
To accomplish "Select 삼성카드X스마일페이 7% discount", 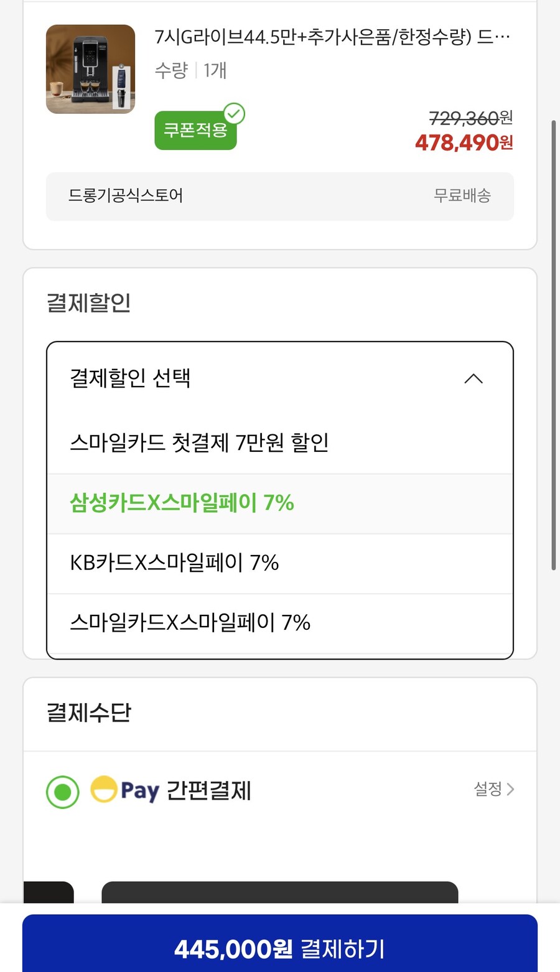I will (x=181, y=503).
